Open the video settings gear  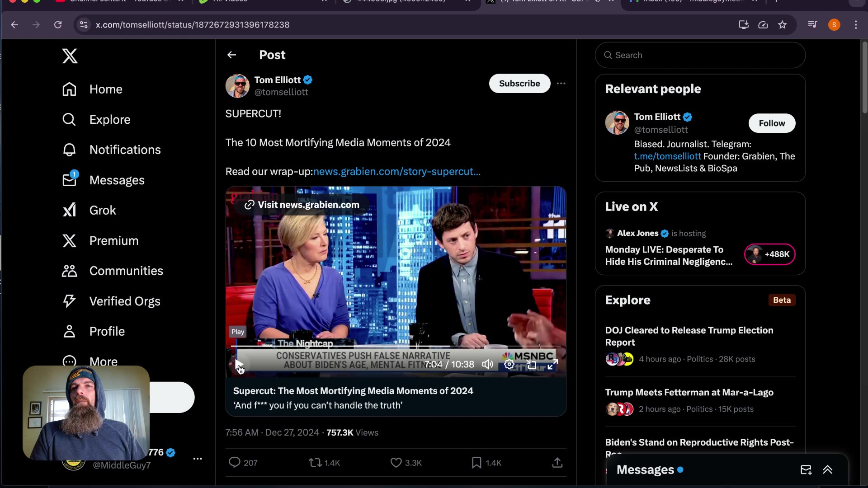[509, 364]
